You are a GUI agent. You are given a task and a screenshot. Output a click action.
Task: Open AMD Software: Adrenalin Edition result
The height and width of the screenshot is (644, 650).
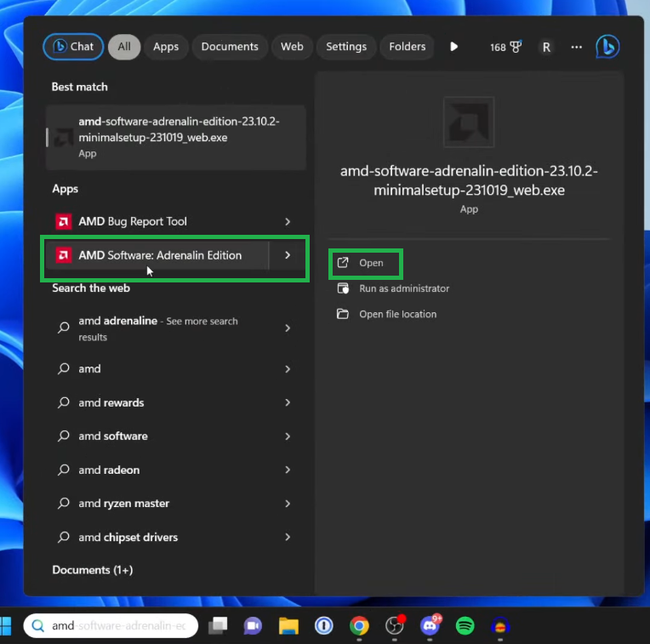(x=157, y=255)
